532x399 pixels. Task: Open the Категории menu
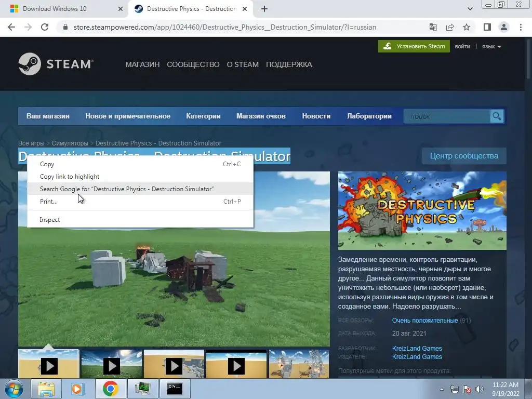click(203, 116)
